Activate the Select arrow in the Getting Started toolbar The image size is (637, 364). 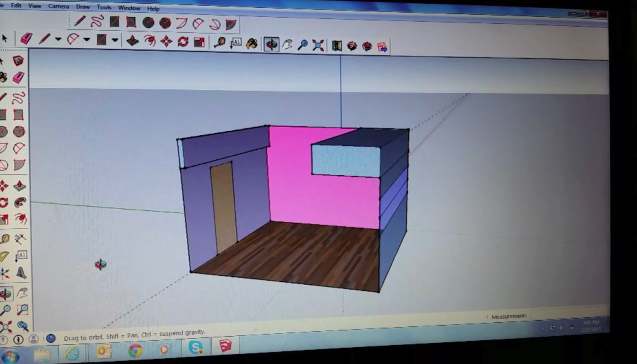coord(5,38)
